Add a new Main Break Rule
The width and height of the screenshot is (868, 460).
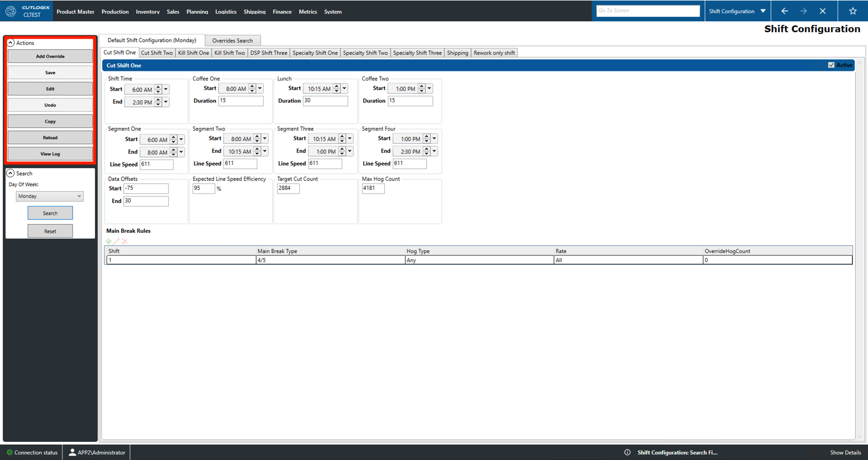tap(108, 241)
